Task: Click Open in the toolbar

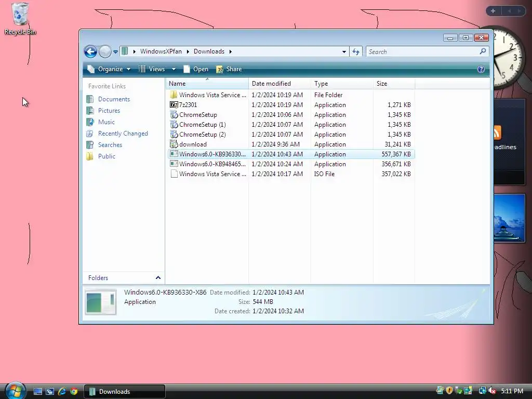Action: tap(196, 69)
